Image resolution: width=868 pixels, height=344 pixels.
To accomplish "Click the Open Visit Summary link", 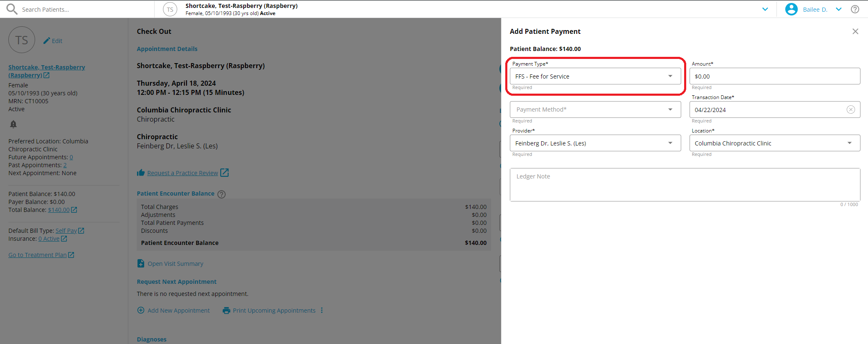I will 176,264.
